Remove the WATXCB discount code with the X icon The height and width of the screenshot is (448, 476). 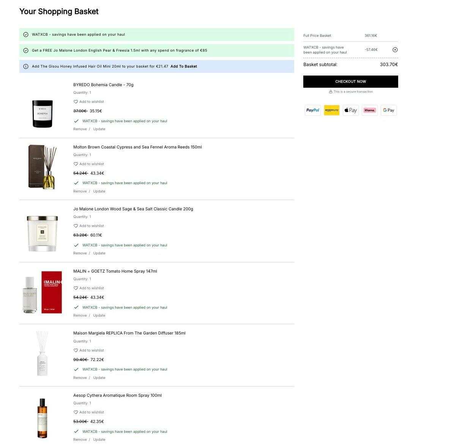(395, 50)
